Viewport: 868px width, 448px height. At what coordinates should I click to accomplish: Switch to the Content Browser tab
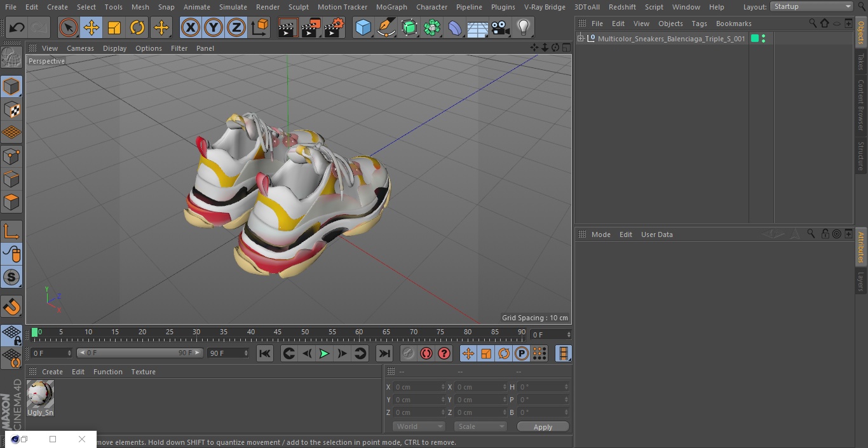coord(861,105)
